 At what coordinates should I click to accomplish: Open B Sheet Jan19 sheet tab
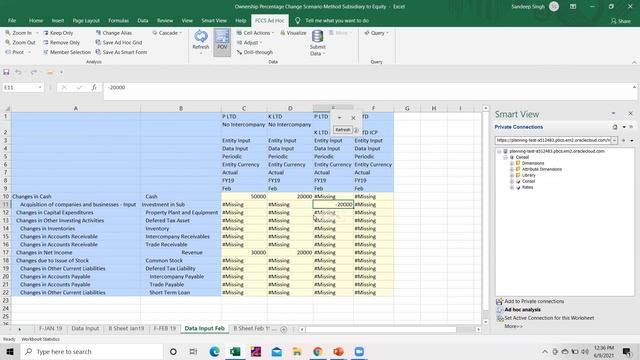pos(126,328)
